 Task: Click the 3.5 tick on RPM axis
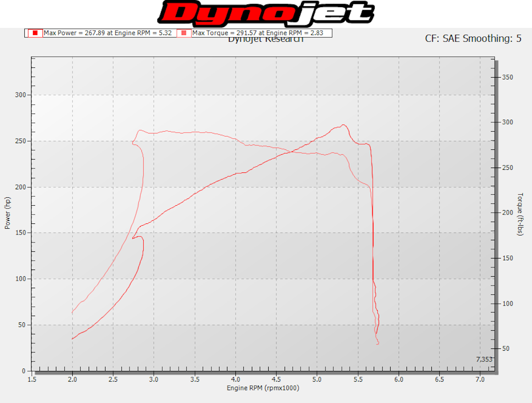click(x=195, y=380)
